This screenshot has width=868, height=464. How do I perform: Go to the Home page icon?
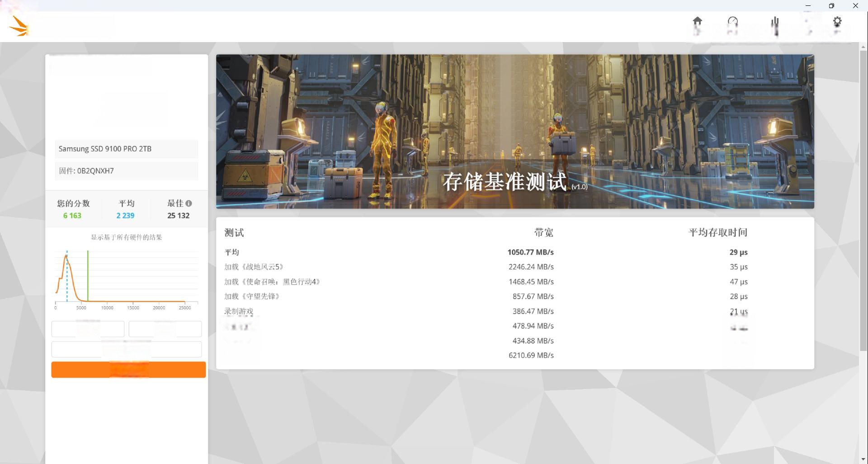pyautogui.click(x=697, y=21)
